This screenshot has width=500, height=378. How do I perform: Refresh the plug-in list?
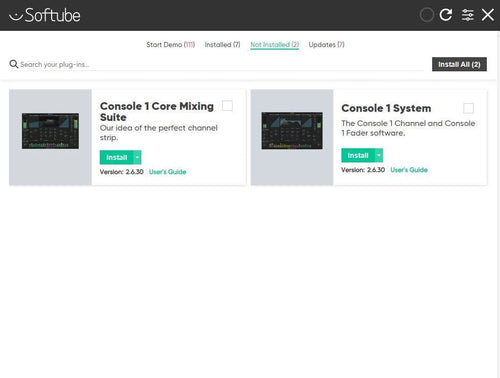446,15
